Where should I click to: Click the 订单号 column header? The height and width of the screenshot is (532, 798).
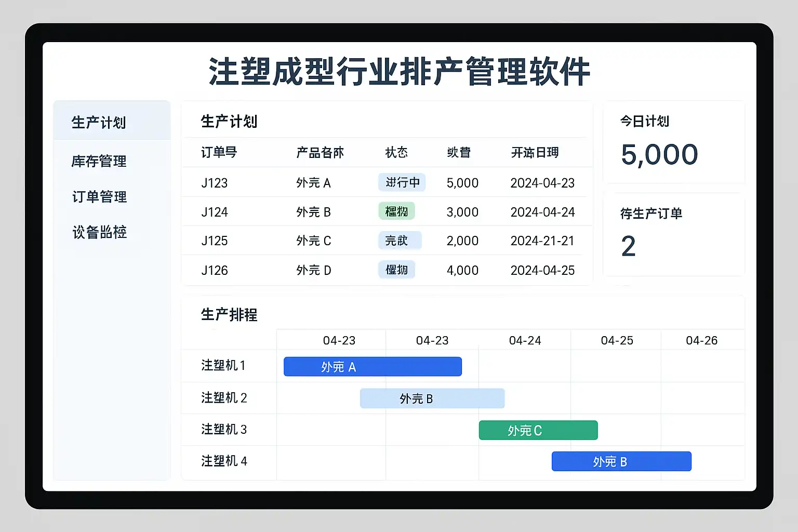coord(219,152)
